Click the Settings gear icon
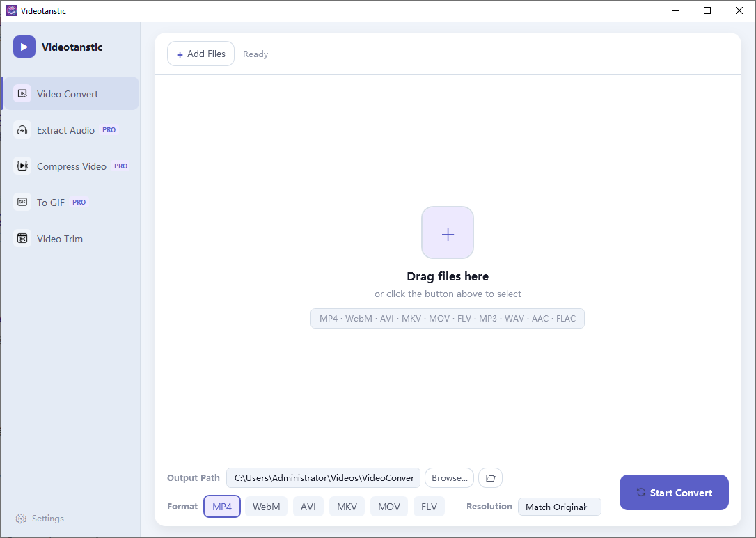 (21, 519)
